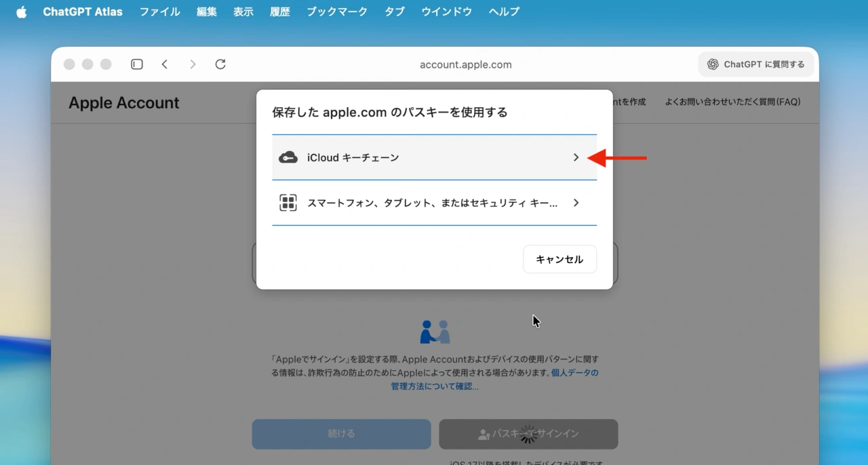Click the よくお問い合わせいただく質問(FAQ) link

pos(732,102)
